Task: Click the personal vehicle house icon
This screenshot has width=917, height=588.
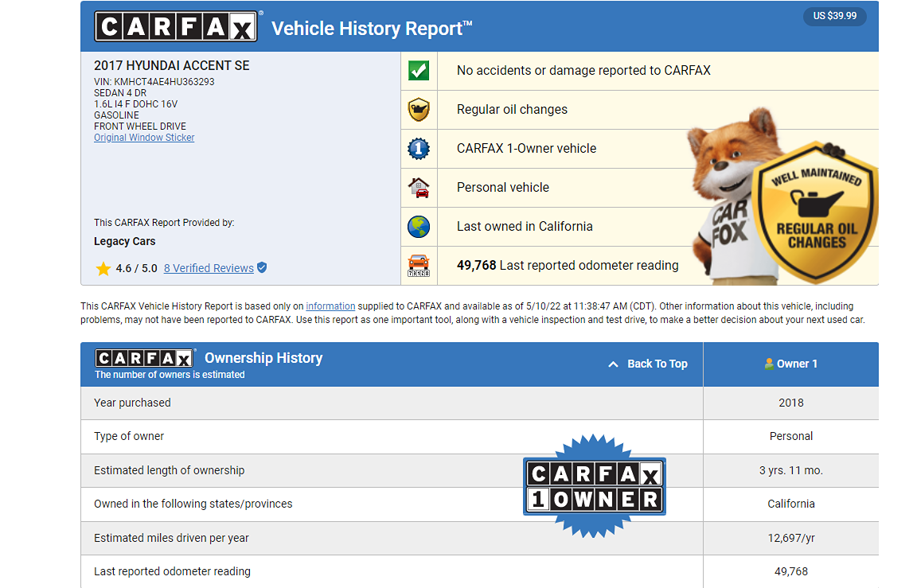Action: pyautogui.click(x=419, y=188)
